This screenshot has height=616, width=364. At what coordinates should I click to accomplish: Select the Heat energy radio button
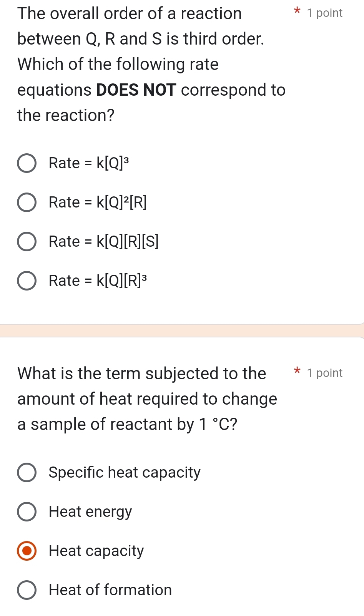point(27,512)
